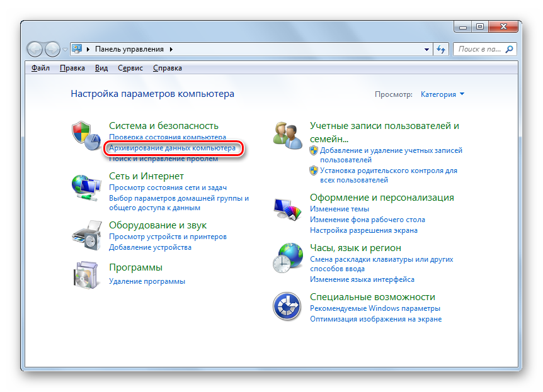Image resolution: width=543 pixels, height=392 pixels.
Task: Click the search box in Control Panel
Action: coord(481,49)
